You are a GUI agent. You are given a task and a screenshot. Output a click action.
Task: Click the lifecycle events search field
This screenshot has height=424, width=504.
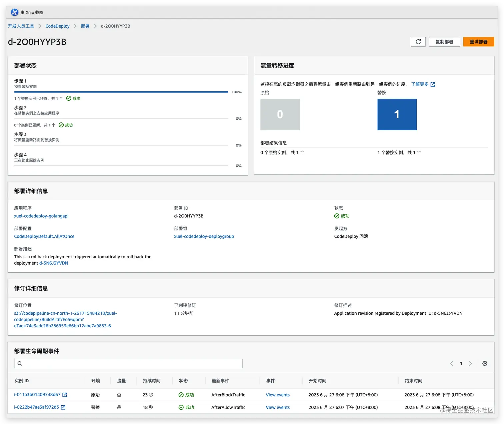tap(128, 363)
